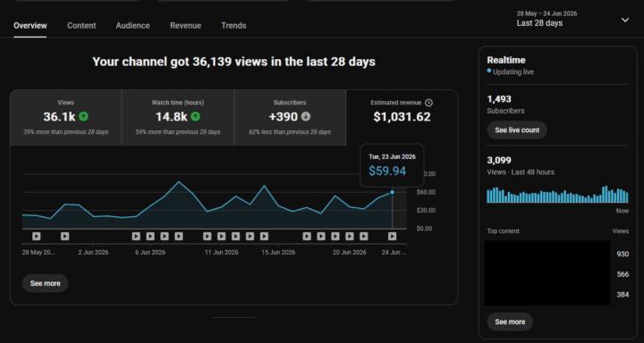Click the video marker directly above 6 Jun 2026
Viewport: 644px width, 343px height.
click(x=150, y=237)
